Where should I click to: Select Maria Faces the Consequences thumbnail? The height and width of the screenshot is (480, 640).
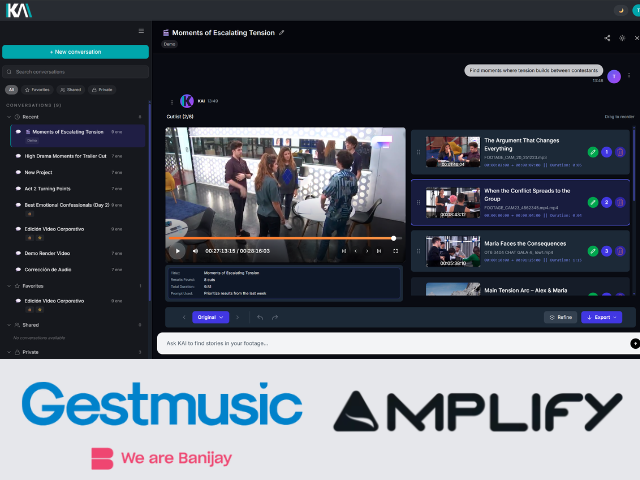tap(453, 251)
